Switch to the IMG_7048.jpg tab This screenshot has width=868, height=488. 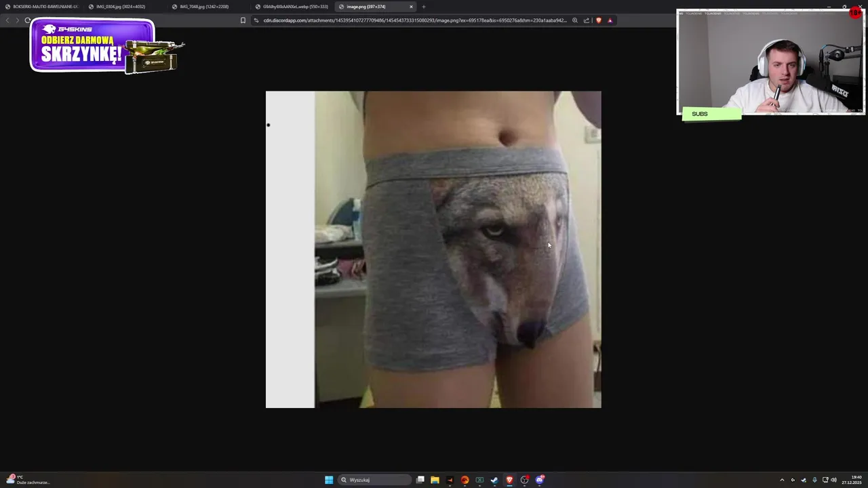[x=209, y=7]
